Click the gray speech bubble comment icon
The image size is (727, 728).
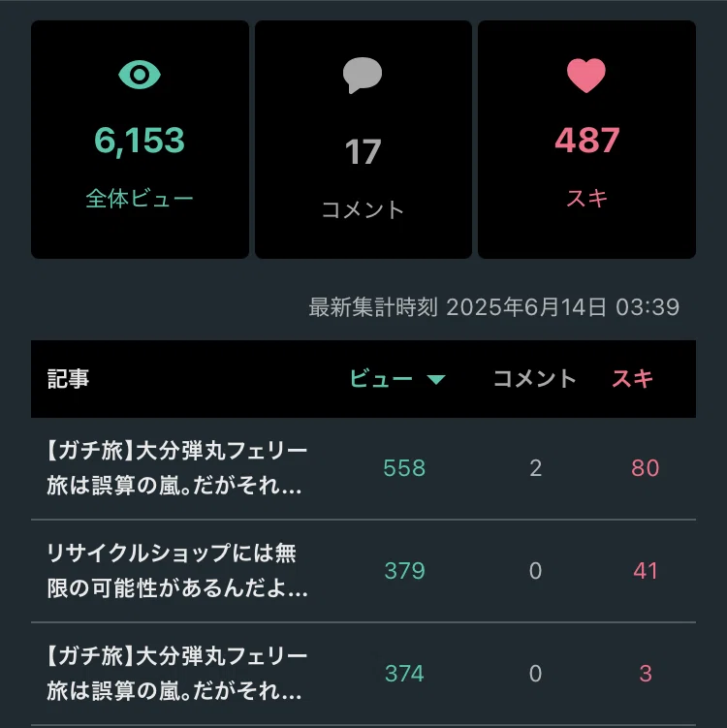[363, 76]
